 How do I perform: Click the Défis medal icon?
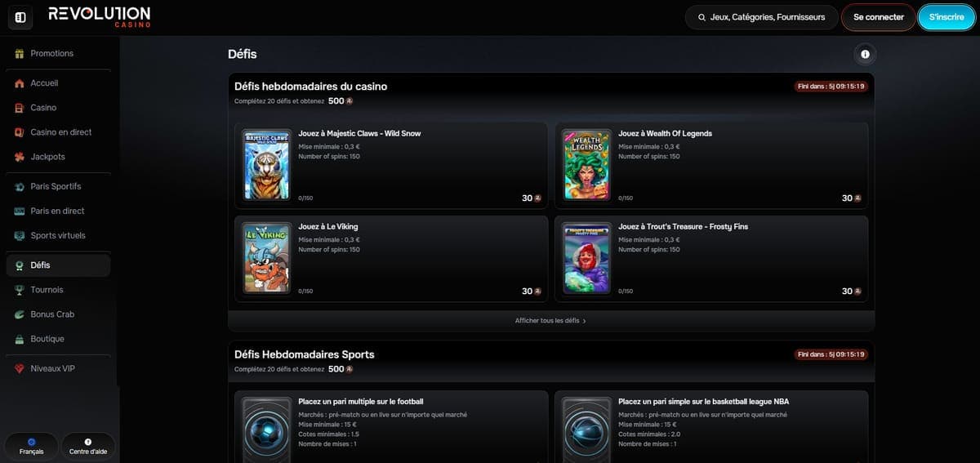(20, 265)
